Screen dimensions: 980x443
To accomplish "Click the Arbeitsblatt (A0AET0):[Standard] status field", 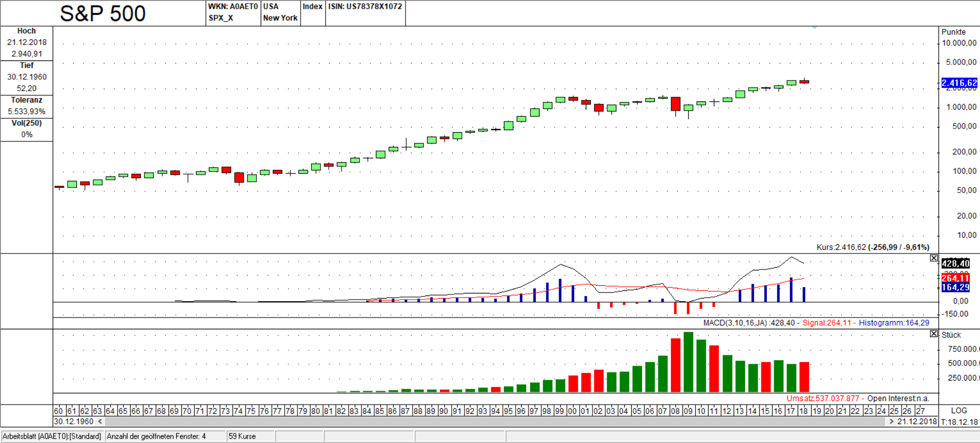I will tap(52, 436).
